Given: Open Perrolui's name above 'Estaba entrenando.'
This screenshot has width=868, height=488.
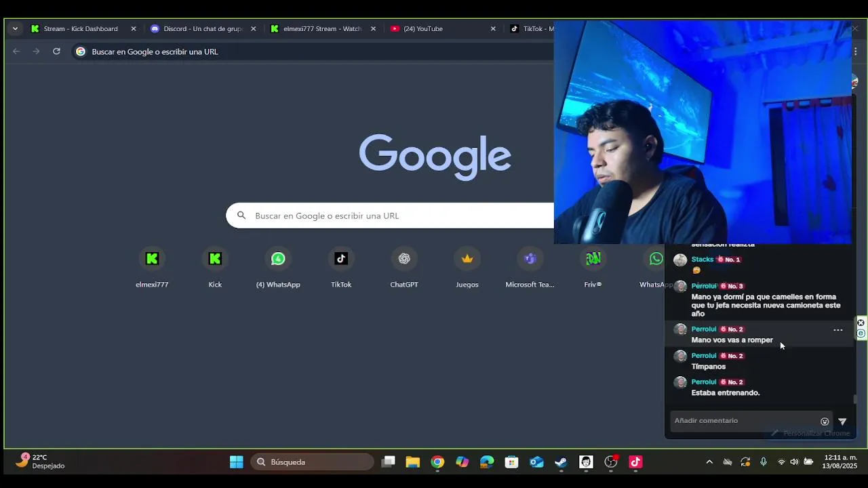Looking at the screenshot, I should coord(704,382).
